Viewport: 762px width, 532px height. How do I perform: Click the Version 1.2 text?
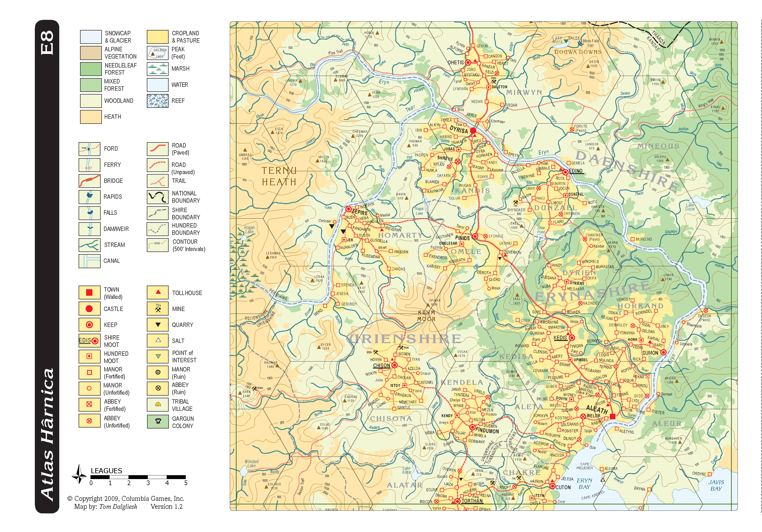167,506
